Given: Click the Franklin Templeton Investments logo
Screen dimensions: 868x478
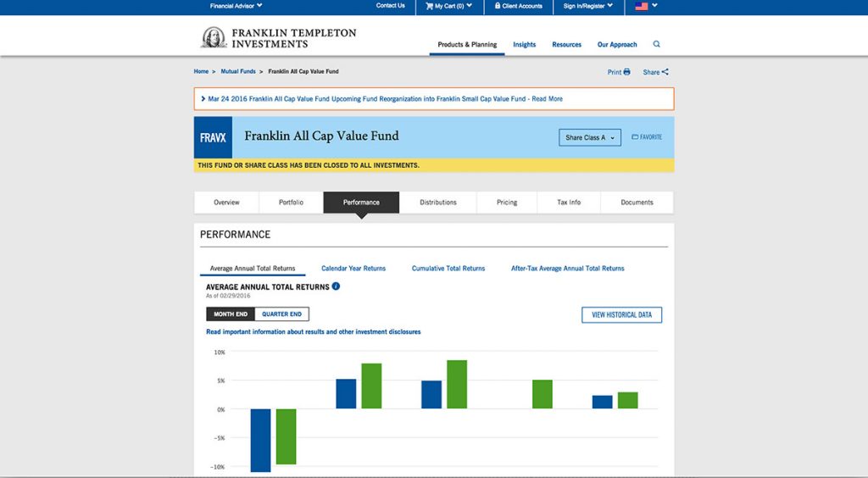Looking at the screenshot, I should click(278, 37).
